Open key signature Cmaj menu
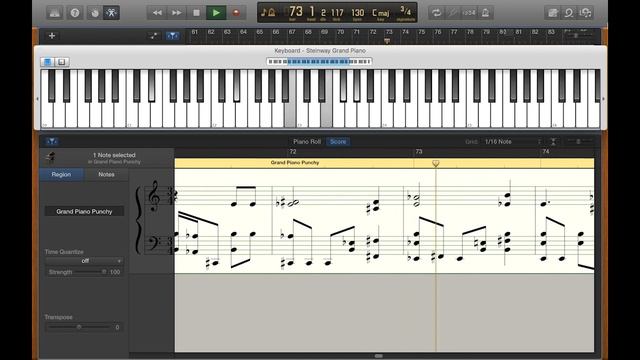Screen dimensions: 640x360 pyautogui.click(x=380, y=13)
